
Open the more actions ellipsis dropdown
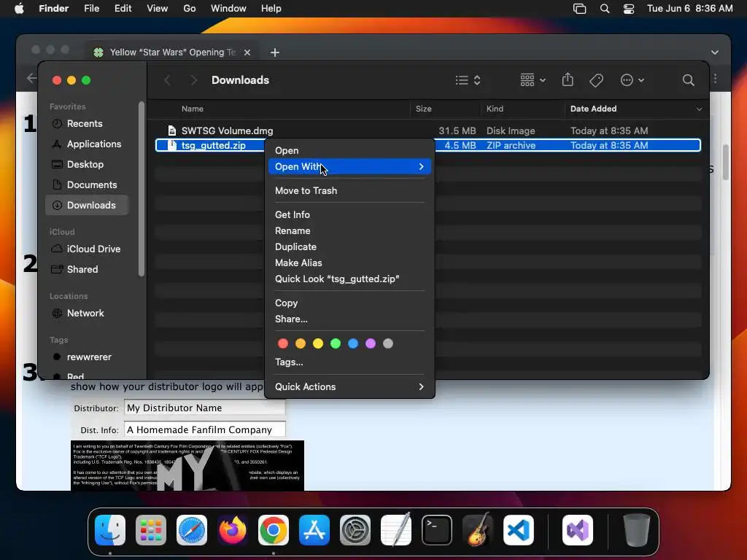[632, 80]
